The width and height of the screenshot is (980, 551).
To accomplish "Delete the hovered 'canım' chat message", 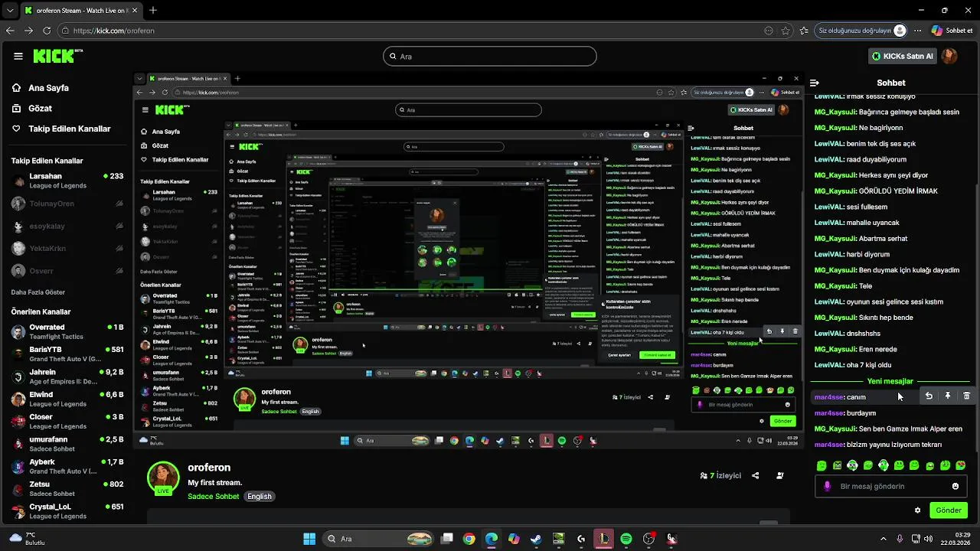I will coord(966,396).
